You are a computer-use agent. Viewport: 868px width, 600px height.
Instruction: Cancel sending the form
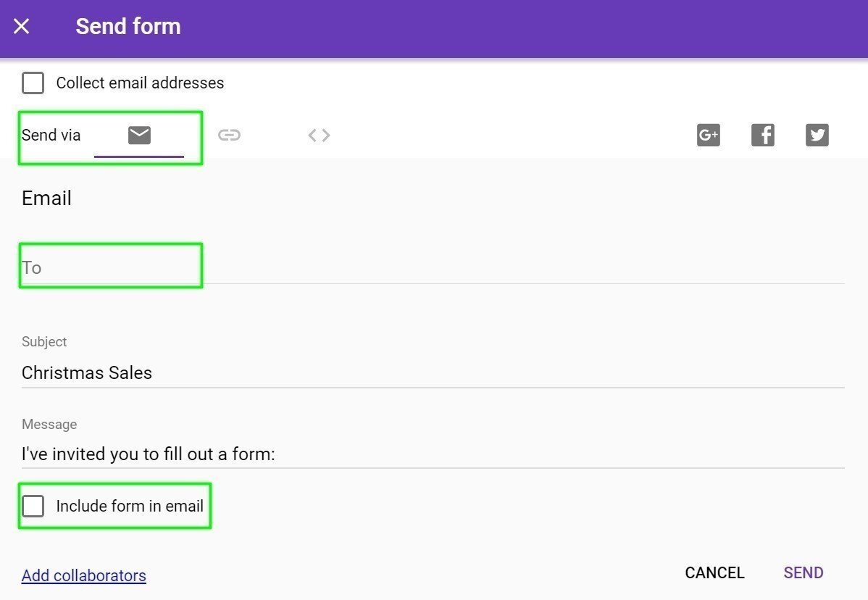tap(714, 572)
